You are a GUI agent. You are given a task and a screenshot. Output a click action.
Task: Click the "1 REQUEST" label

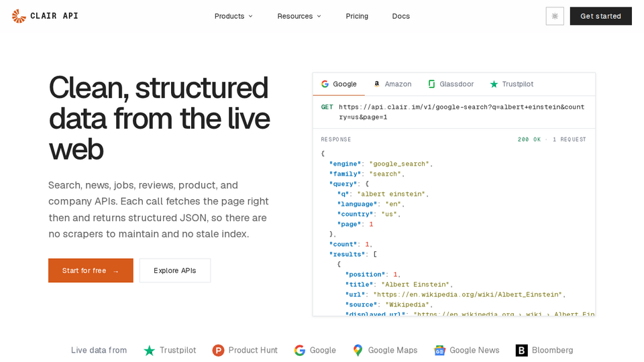click(570, 139)
